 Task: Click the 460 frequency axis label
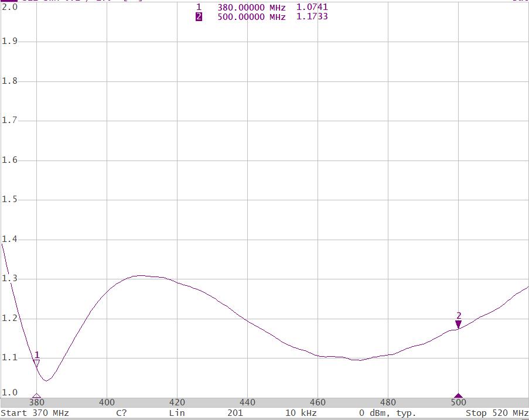pos(318,402)
